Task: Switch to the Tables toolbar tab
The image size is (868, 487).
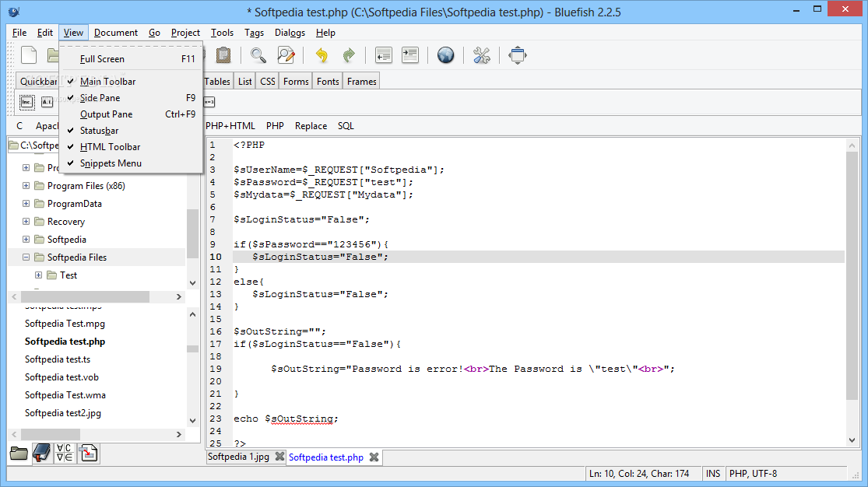Action: [x=217, y=82]
